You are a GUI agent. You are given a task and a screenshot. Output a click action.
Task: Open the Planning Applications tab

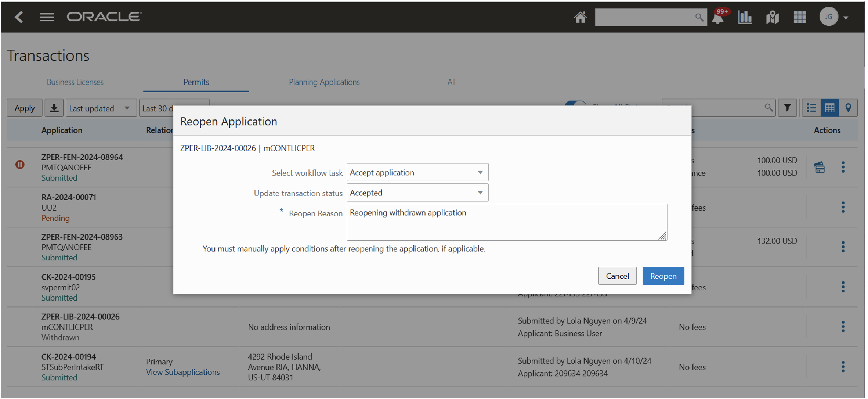tap(324, 82)
